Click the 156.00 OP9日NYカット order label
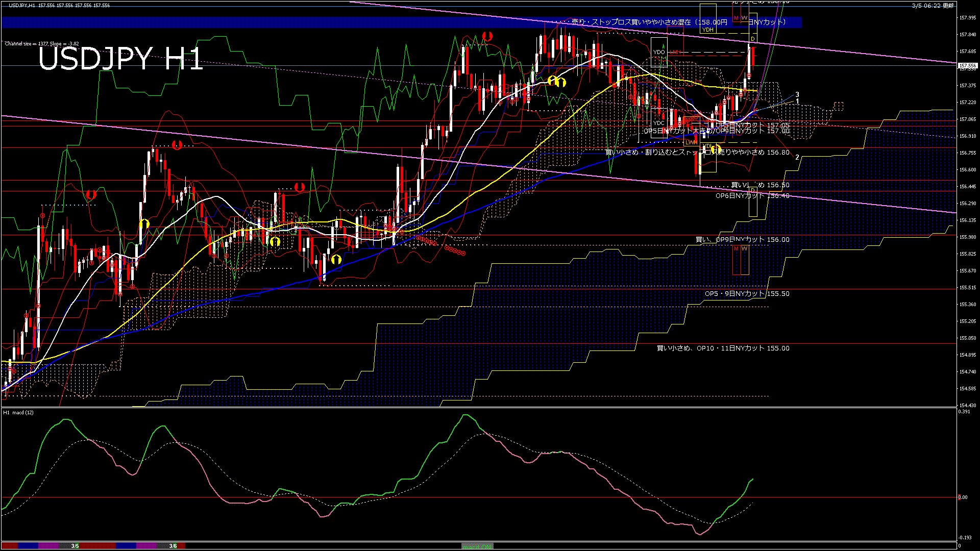Viewport: 980px width, 551px height. [742, 239]
